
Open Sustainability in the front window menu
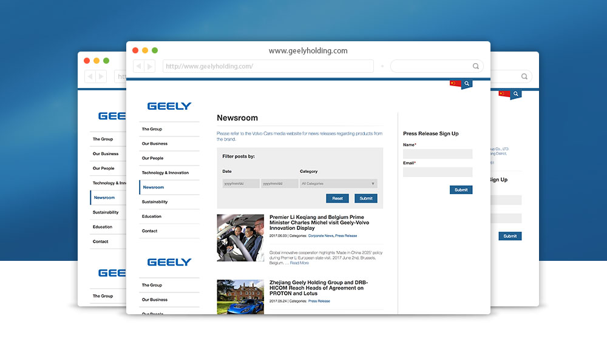[154, 202]
